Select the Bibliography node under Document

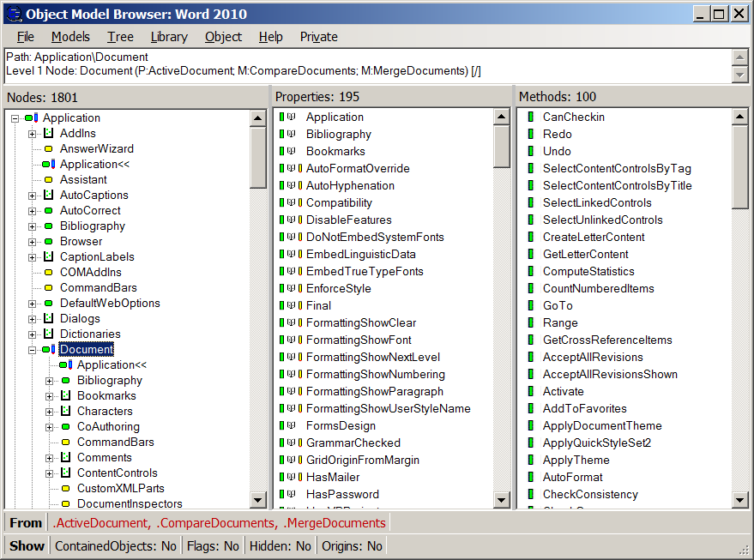point(110,380)
